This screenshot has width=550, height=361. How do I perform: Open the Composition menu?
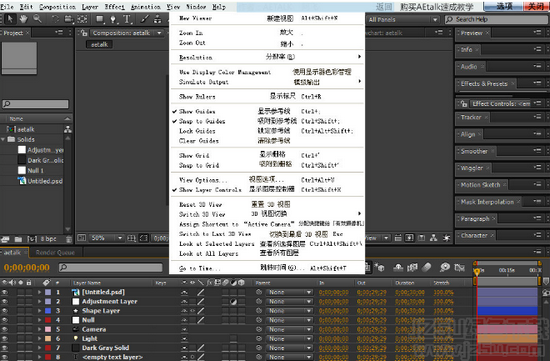(x=57, y=7)
